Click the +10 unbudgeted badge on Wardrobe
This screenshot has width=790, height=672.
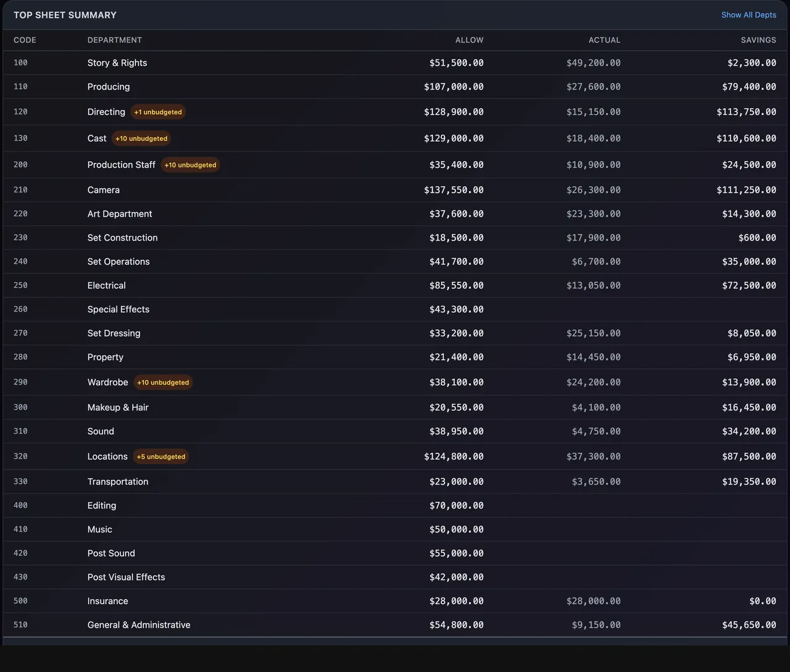[x=163, y=383]
